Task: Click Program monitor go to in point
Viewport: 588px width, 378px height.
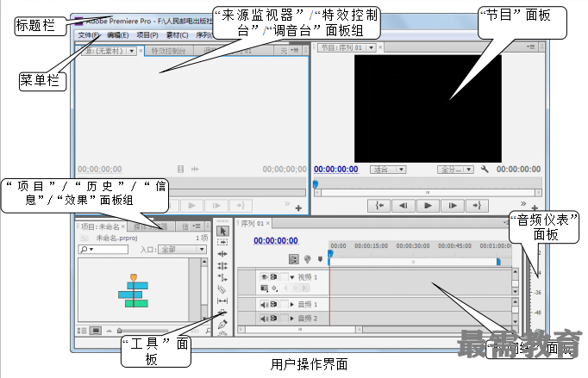Action: (x=379, y=206)
